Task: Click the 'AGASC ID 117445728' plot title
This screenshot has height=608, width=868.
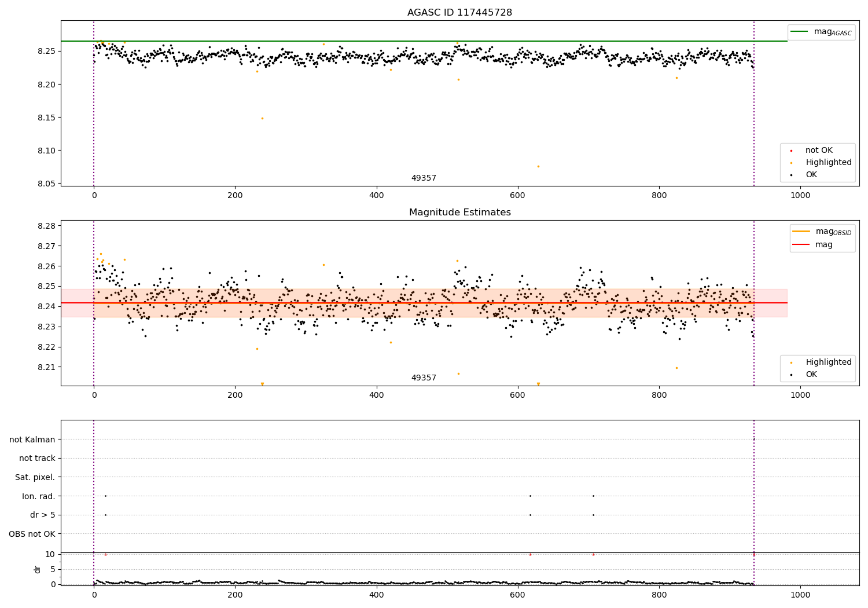Action: [x=459, y=13]
